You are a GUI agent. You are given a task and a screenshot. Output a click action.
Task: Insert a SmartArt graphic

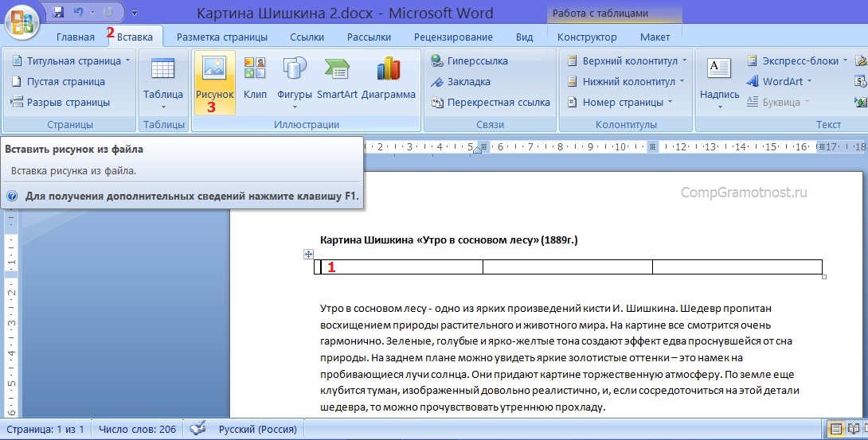(337, 80)
